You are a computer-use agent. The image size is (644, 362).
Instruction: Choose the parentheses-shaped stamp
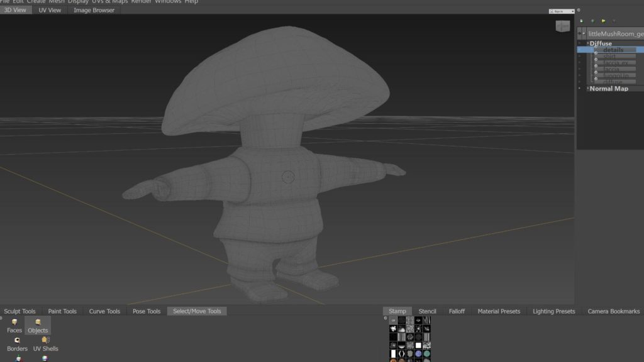click(x=402, y=353)
